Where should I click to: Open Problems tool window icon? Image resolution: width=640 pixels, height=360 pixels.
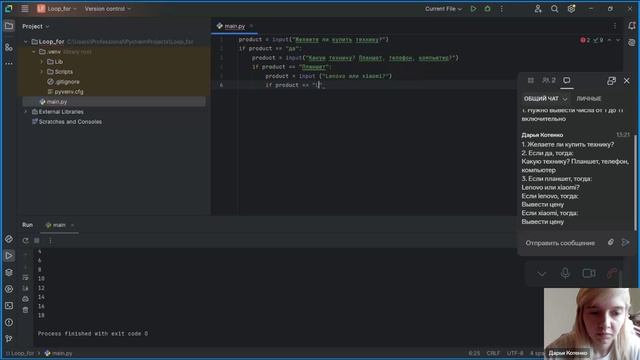tap(9, 322)
